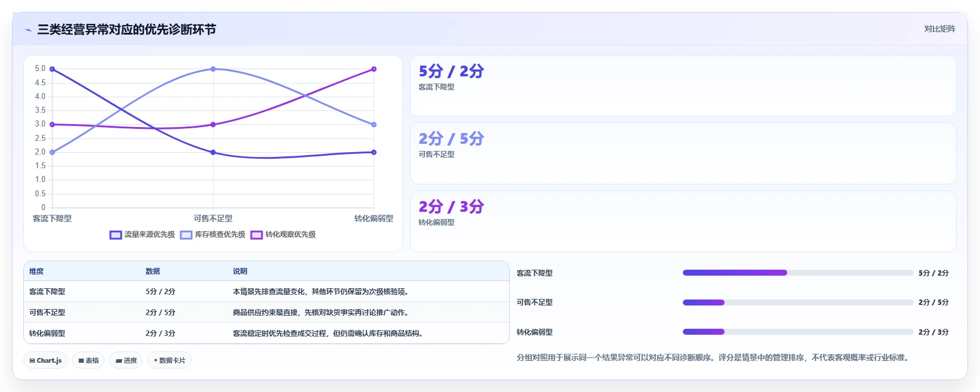Click the 流量来源 point at 可售不足型 (2.0)

pyautogui.click(x=213, y=152)
